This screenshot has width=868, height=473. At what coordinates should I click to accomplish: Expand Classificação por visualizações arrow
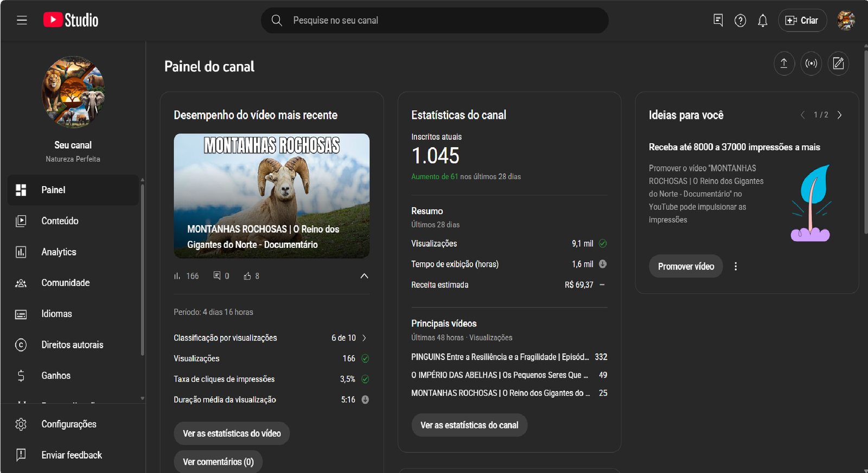(364, 338)
